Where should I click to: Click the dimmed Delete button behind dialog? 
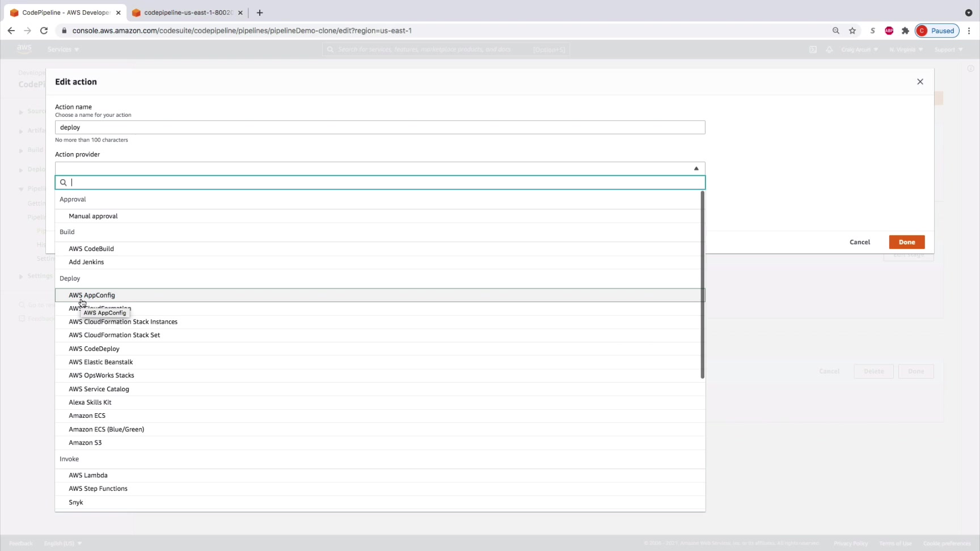click(x=873, y=371)
